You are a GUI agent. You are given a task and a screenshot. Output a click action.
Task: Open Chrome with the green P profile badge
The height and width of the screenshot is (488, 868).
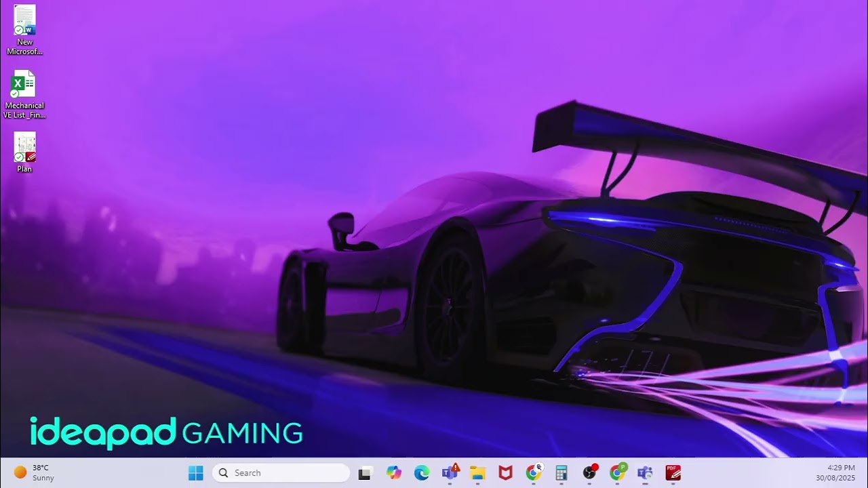click(x=617, y=473)
